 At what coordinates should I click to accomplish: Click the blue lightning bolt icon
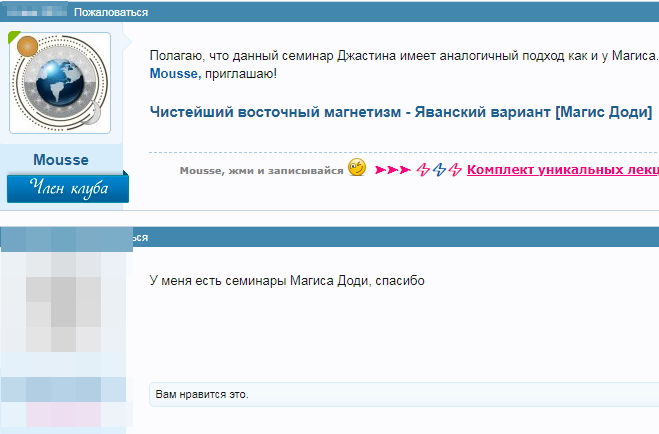tap(439, 170)
